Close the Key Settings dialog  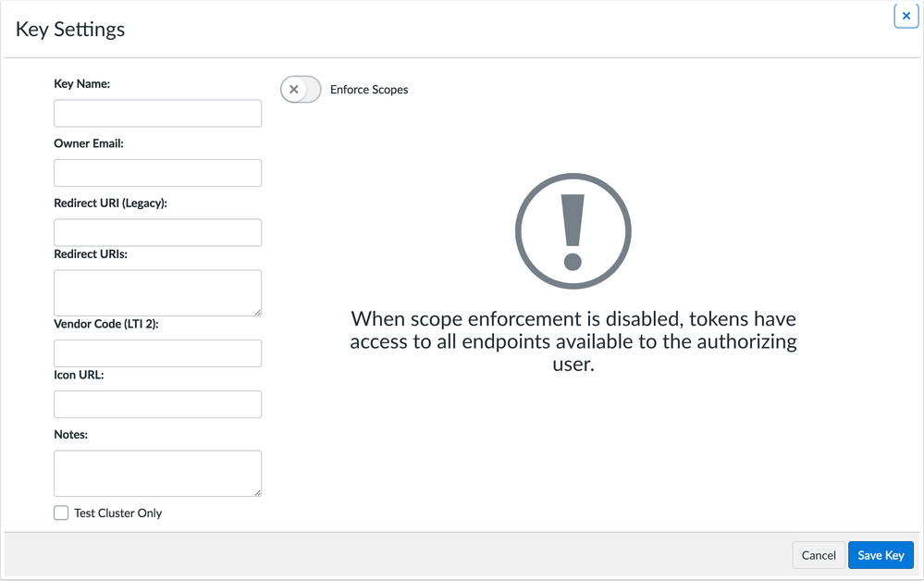click(x=906, y=16)
